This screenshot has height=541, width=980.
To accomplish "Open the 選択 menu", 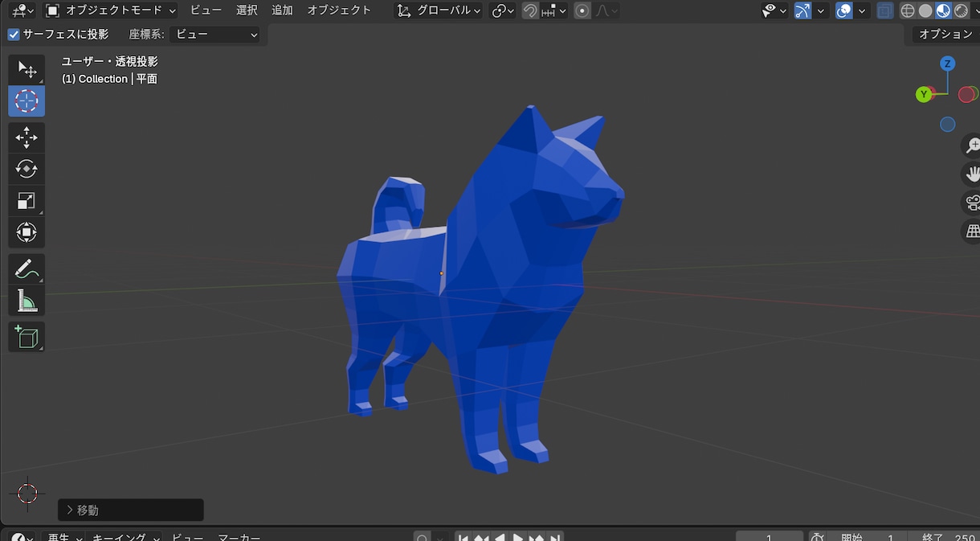I will pyautogui.click(x=247, y=10).
